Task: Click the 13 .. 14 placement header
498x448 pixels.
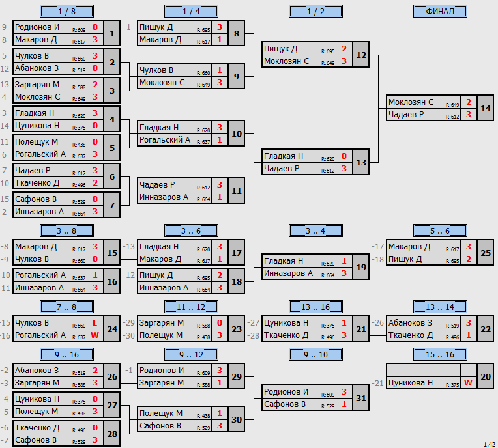Action: click(440, 307)
